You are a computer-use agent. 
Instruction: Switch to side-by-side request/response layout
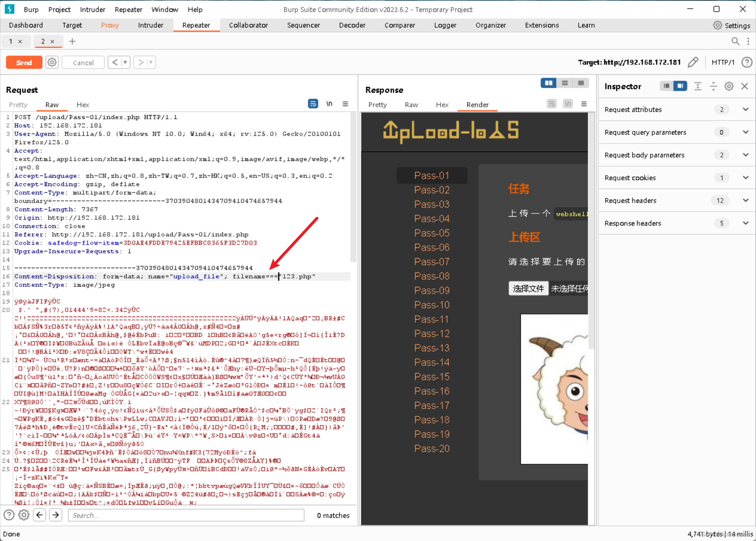[549, 83]
